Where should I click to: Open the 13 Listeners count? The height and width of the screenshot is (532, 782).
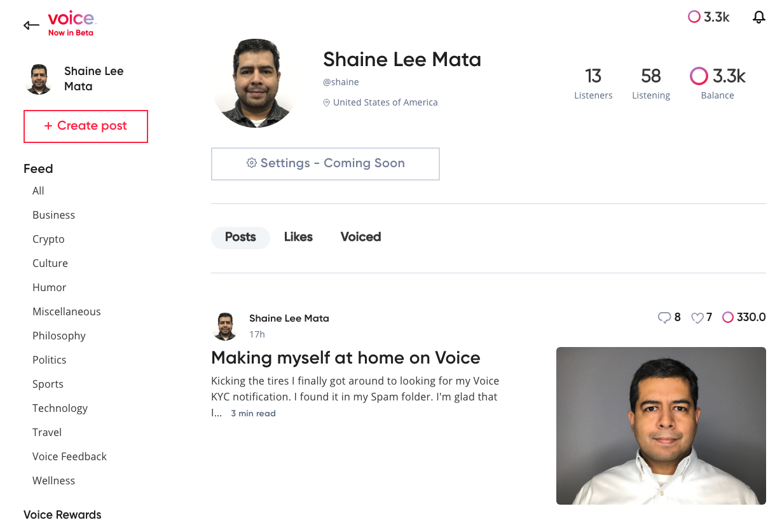point(593,84)
